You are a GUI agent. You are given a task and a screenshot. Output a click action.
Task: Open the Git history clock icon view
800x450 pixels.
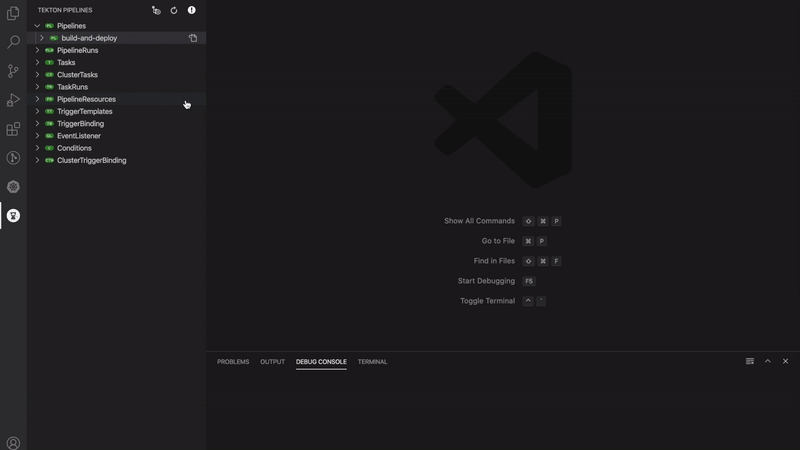tap(13, 158)
